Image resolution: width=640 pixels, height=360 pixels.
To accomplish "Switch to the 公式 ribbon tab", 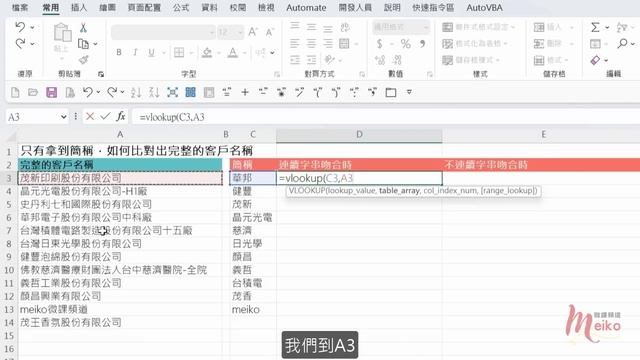I will [181, 7].
